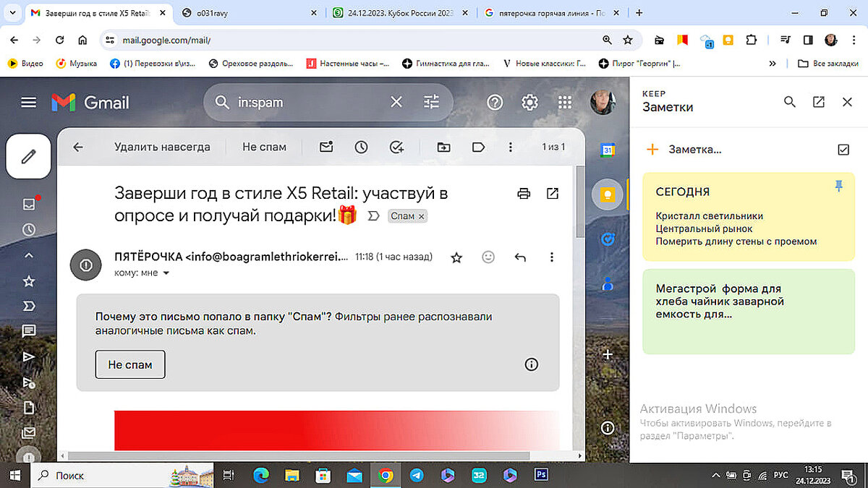Toggle importance marker next to subject
The image size is (868, 488).
tap(374, 215)
